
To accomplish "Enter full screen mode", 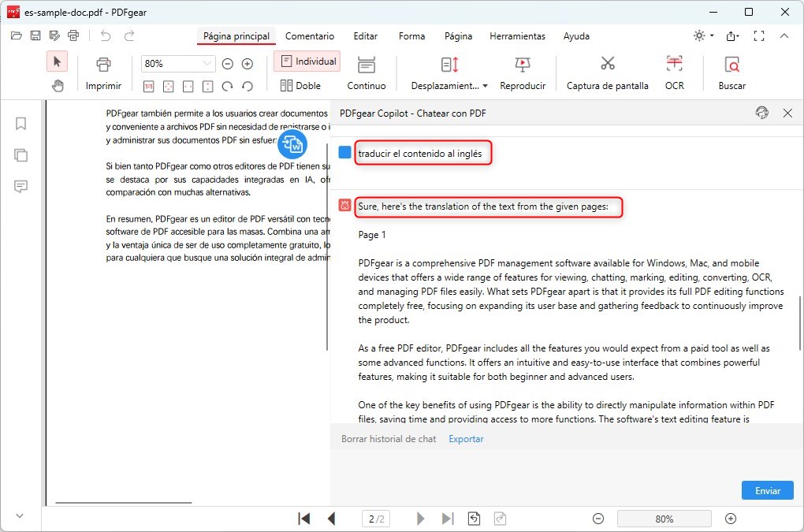I will click(x=759, y=36).
